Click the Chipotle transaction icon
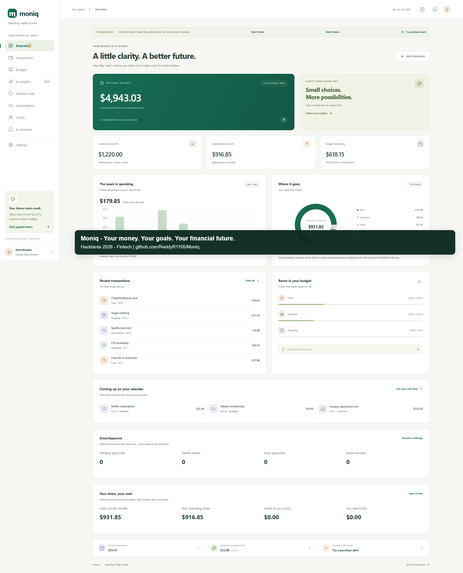 [104, 300]
